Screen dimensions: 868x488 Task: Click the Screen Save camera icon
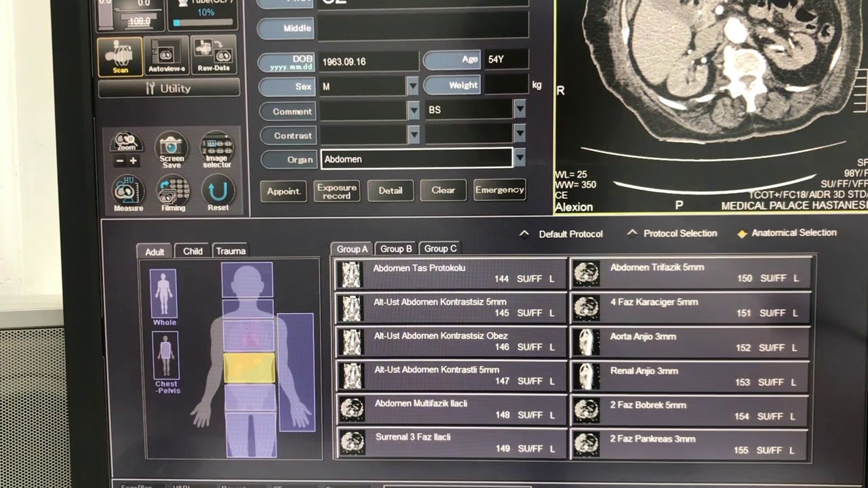click(x=172, y=150)
